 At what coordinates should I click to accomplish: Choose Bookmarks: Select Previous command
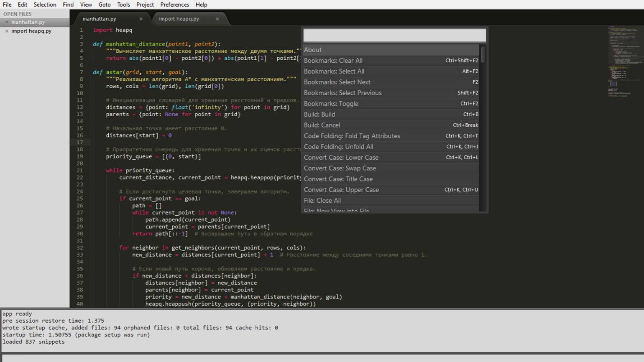(x=391, y=93)
